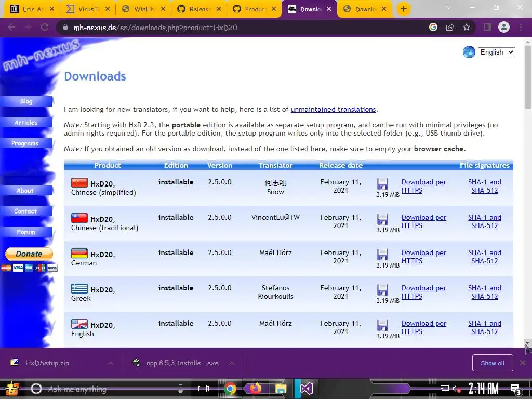This screenshot has width=532, height=399.
Task: Go back with the browser back arrow
Action: pos(11,27)
